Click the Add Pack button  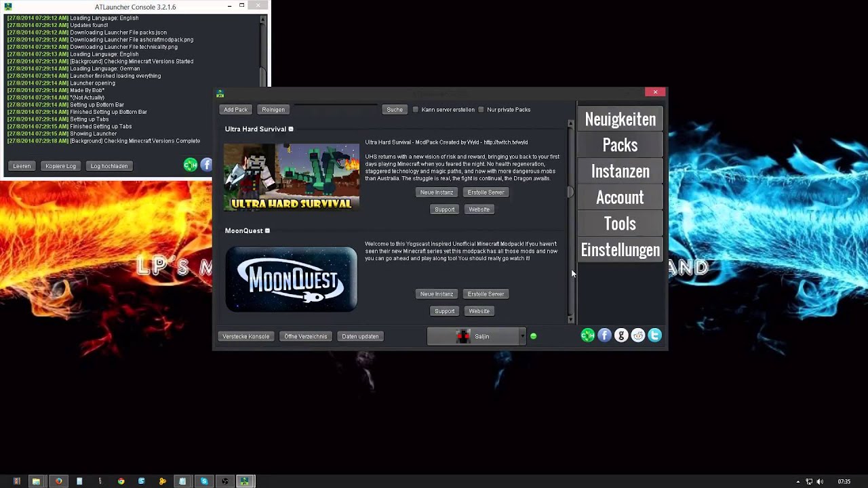coord(235,110)
